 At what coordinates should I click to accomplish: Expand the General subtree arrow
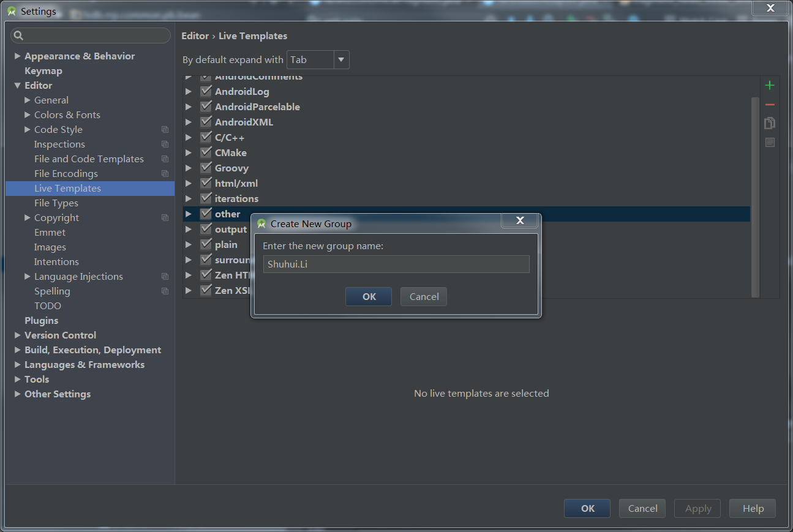(x=28, y=100)
